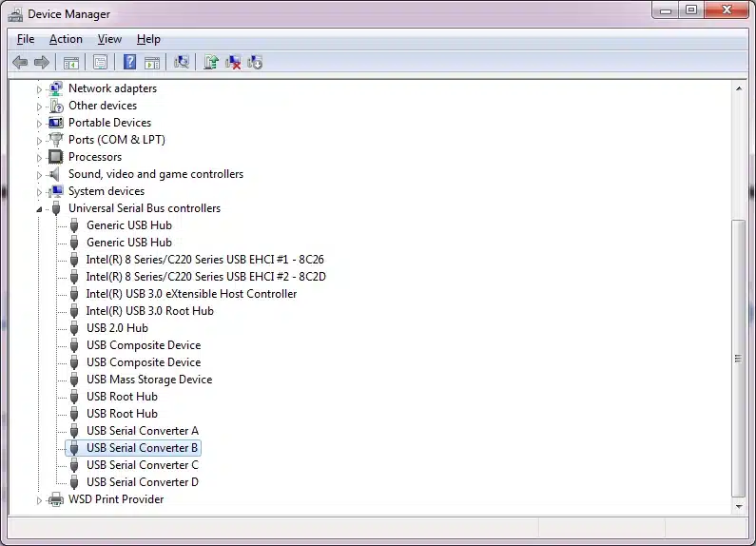The height and width of the screenshot is (546, 756).
Task: Select USB Serial Converter C
Action: pyautogui.click(x=143, y=465)
